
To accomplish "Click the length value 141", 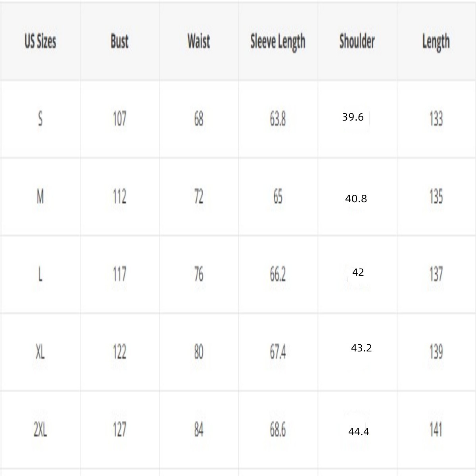I will pyautogui.click(x=436, y=430).
